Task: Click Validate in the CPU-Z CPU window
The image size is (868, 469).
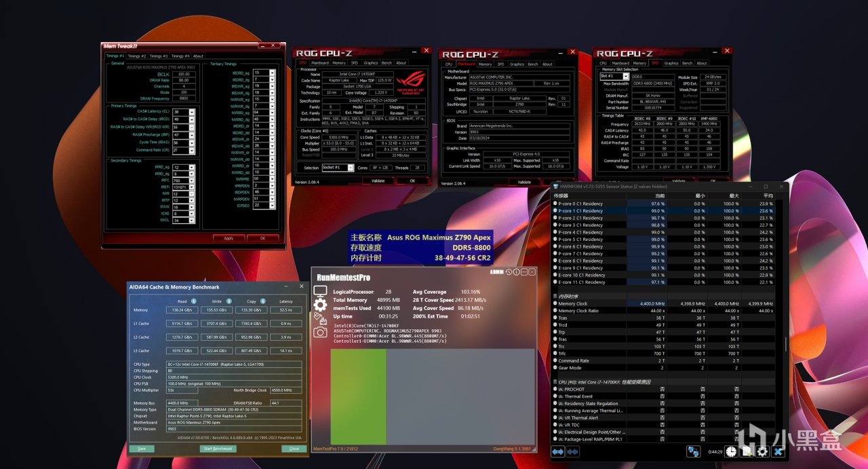Action: (378, 181)
